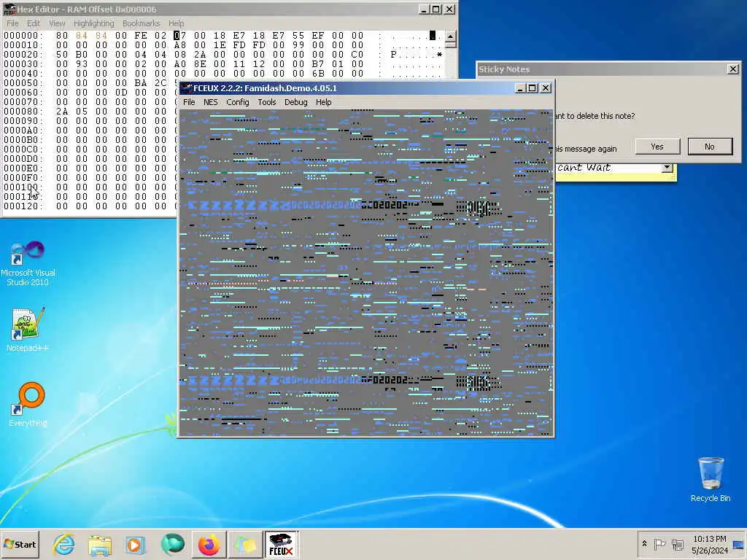Close the Sticky Notes delete dialog

click(733, 69)
